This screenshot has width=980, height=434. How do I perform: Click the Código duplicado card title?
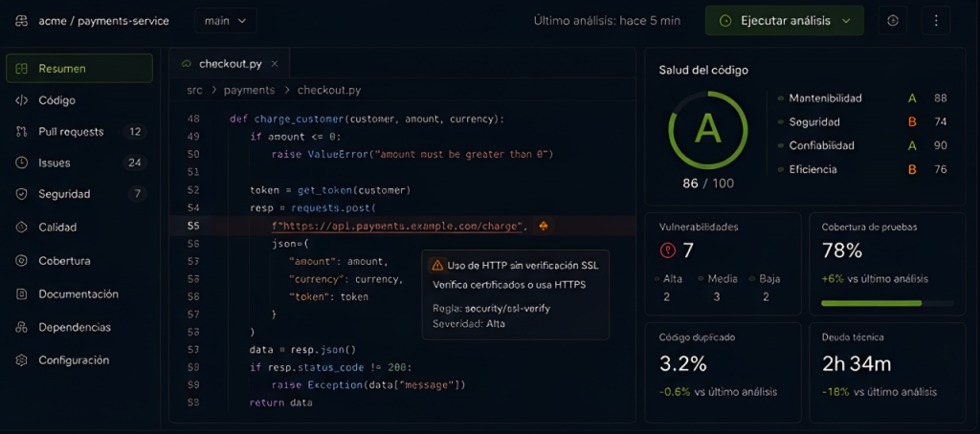[697, 337]
